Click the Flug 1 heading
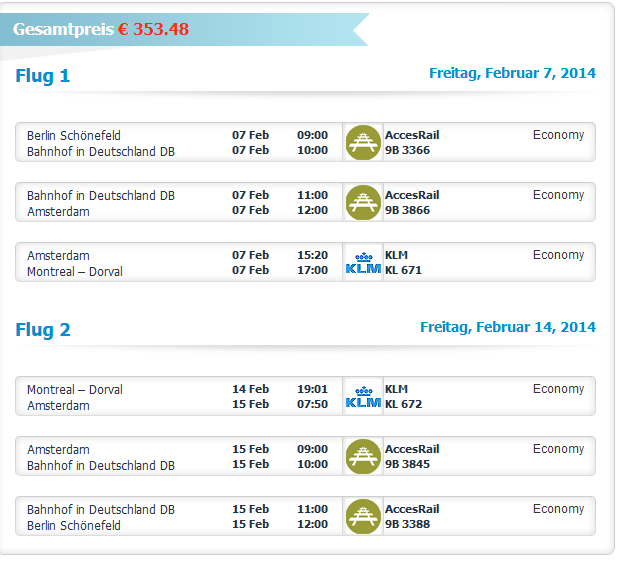 (43, 76)
